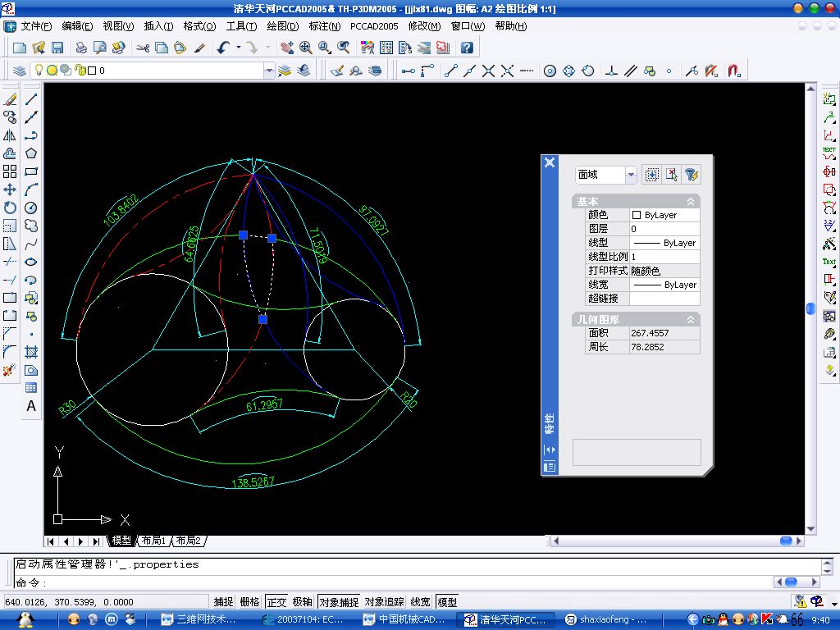This screenshot has width=840, height=630.
Task: Select the Mirror tool
Action: pyautogui.click(x=10, y=135)
